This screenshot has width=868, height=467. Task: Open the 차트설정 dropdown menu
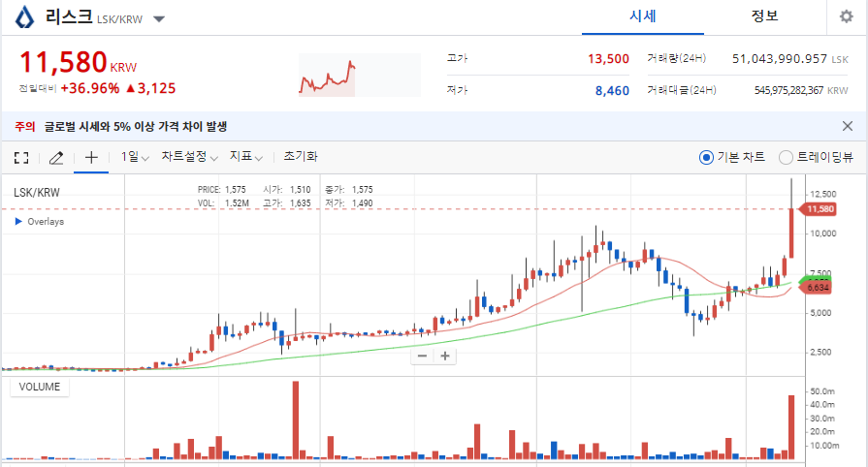coord(189,157)
